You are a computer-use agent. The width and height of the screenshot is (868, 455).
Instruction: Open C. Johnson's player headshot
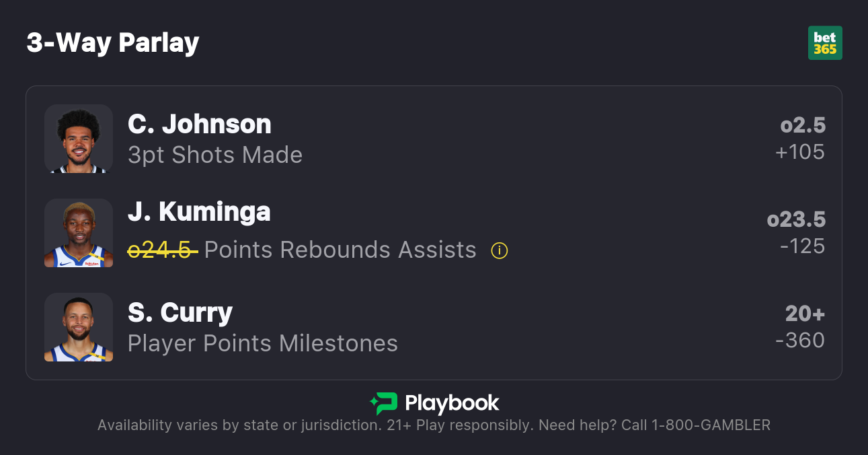pos(79,139)
